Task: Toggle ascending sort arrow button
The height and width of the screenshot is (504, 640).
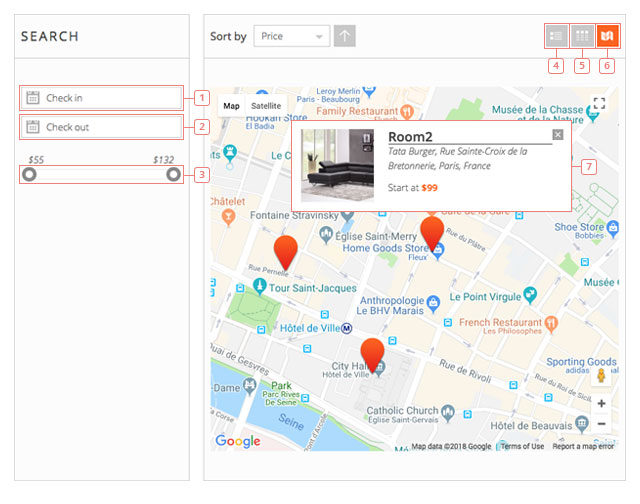Action: tap(344, 36)
